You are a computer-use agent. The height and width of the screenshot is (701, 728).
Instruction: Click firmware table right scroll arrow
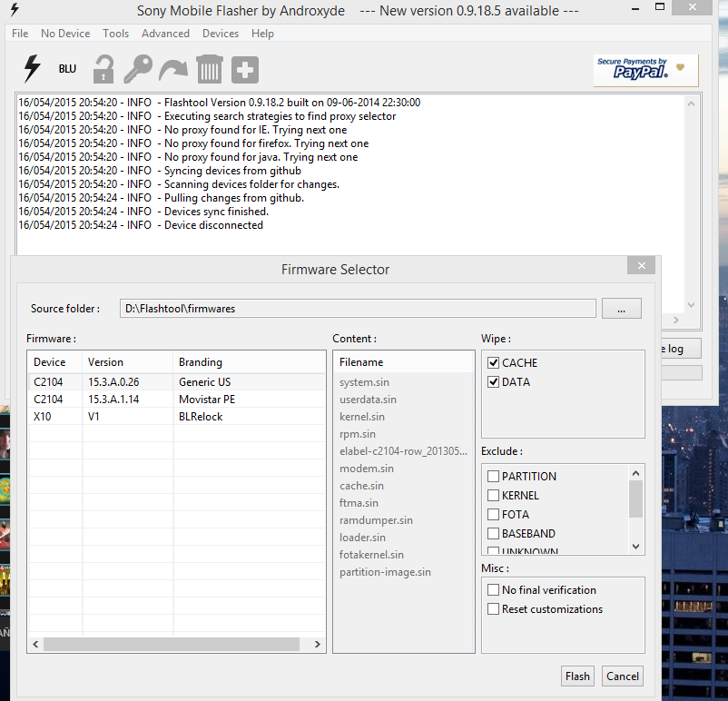click(318, 645)
